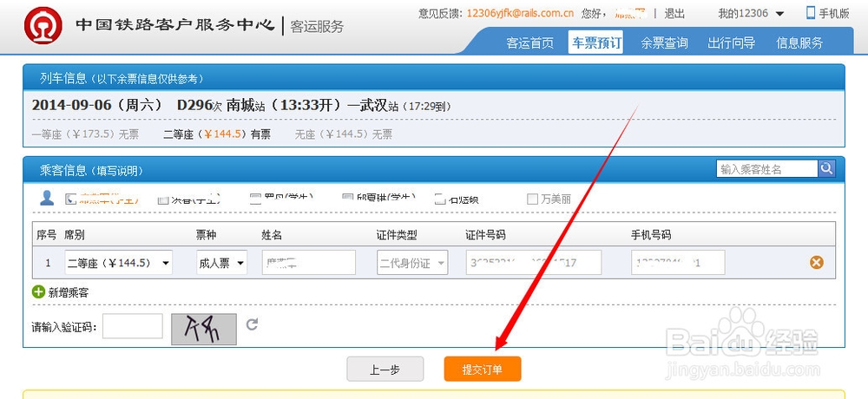Screen dimensions: 868x399
Task: Select the 车票预订 tab
Action: click(x=595, y=43)
